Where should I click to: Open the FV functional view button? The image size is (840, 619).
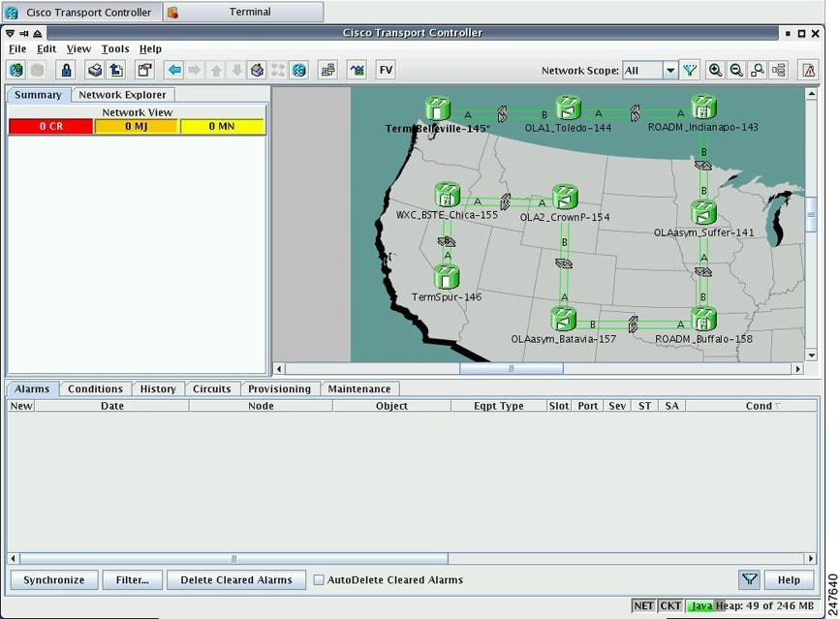click(386, 70)
